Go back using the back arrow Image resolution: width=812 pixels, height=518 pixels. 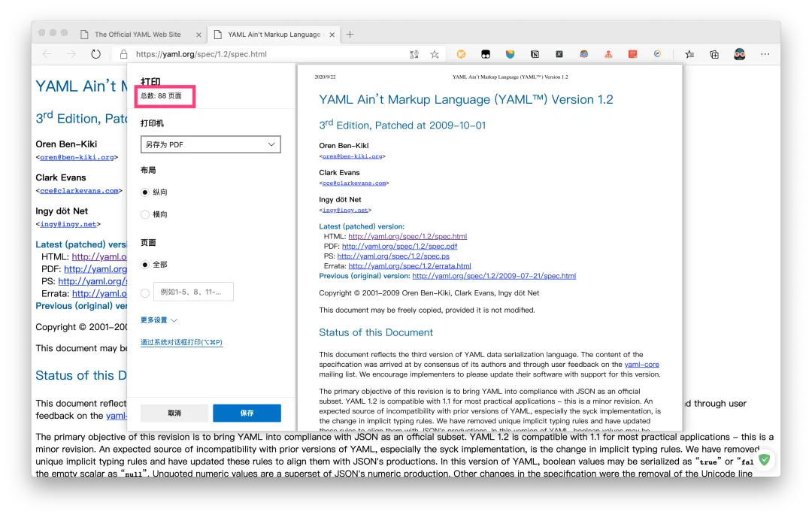(x=47, y=54)
